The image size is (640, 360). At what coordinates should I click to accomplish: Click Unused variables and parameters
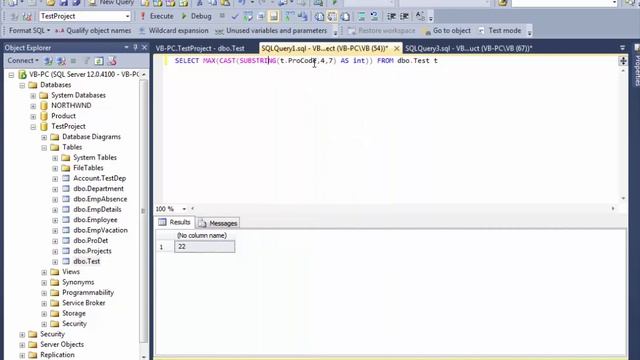[271, 31]
